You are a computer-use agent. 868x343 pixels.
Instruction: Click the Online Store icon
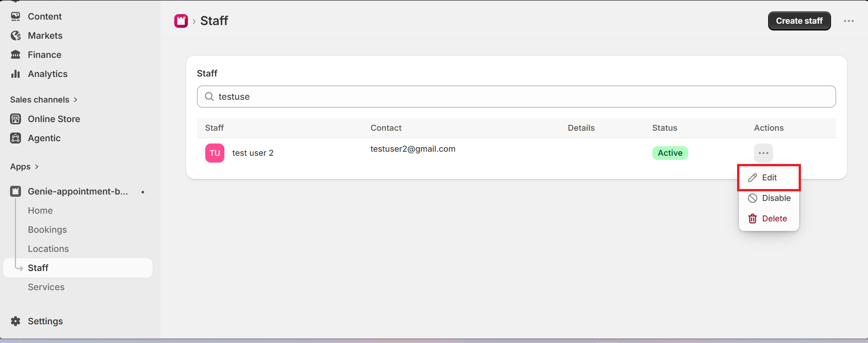16,119
